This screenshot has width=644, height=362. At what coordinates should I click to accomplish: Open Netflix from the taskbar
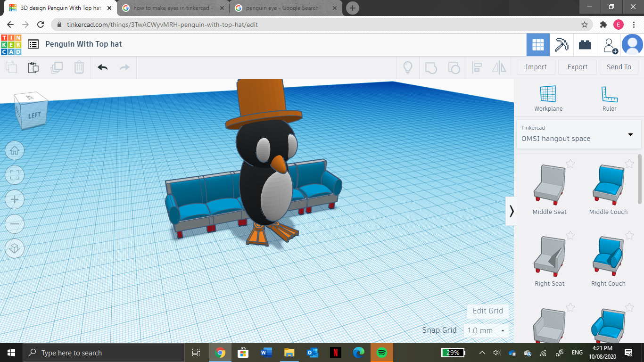(x=335, y=353)
